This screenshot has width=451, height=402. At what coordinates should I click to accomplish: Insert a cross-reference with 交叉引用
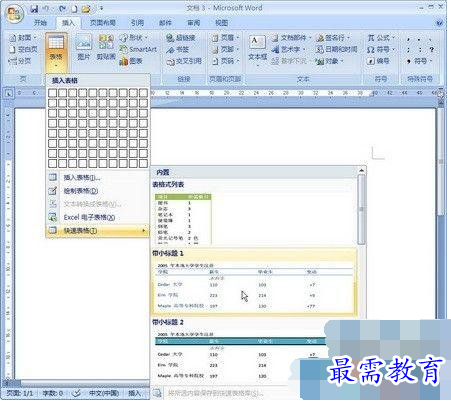coord(184,61)
